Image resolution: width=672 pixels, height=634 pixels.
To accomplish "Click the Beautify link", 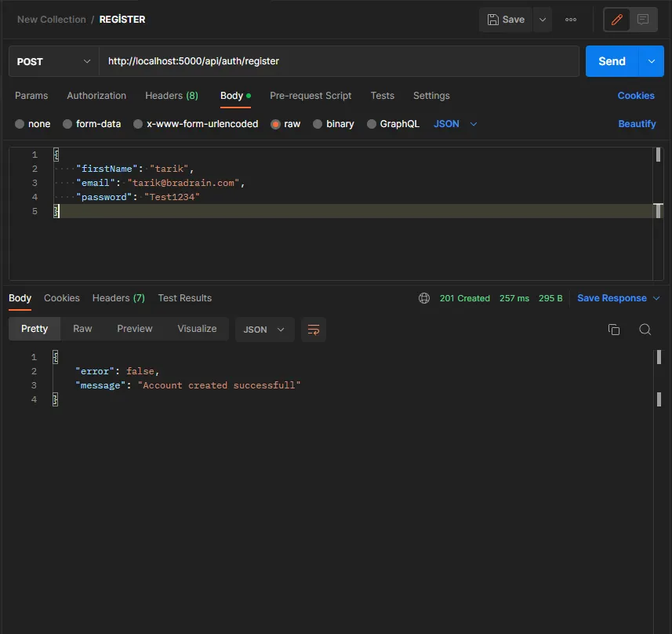I will [x=637, y=124].
